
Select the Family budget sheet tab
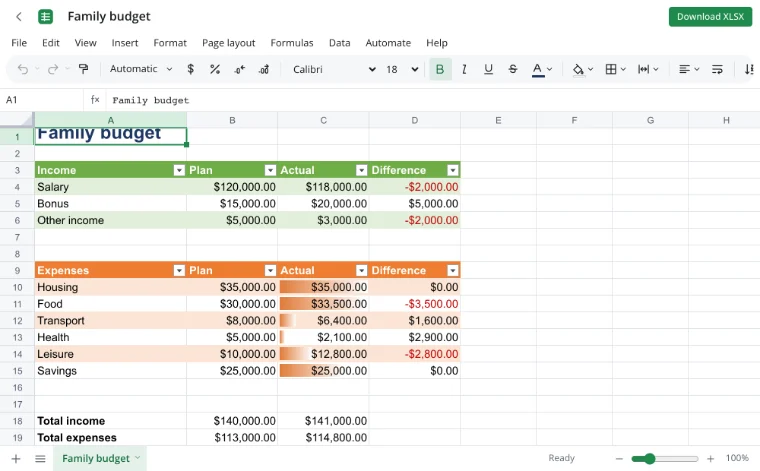[100, 458]
